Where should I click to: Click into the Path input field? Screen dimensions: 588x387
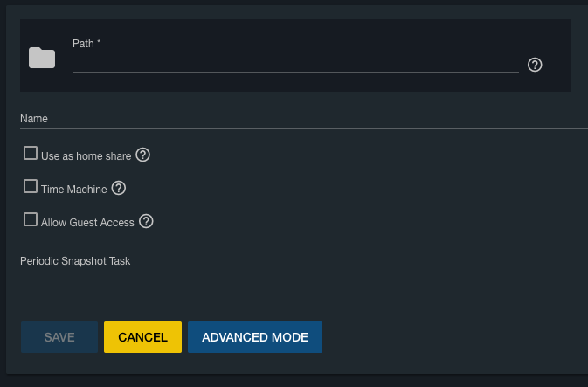(295, 62)
